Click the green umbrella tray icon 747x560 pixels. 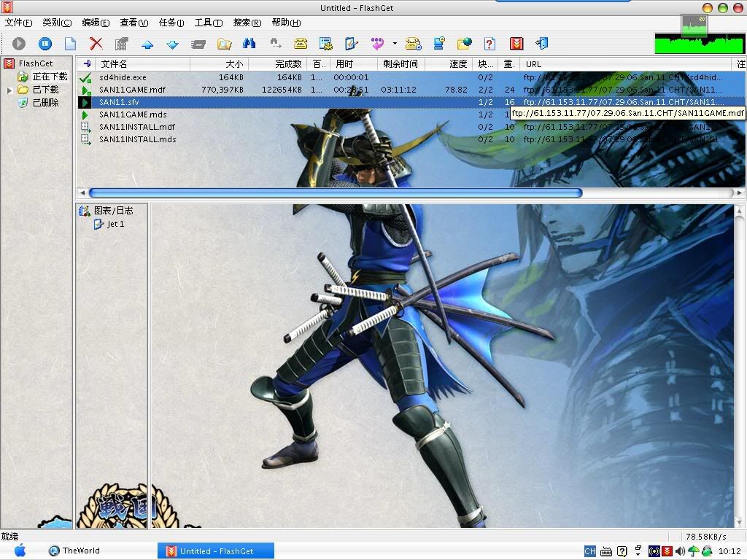tap(694, 551)
